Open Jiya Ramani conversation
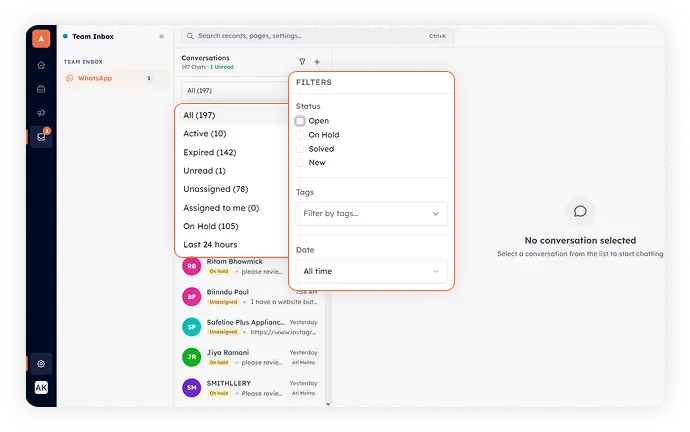This screenshot has width=690, height=432. [x=251, y=357]
